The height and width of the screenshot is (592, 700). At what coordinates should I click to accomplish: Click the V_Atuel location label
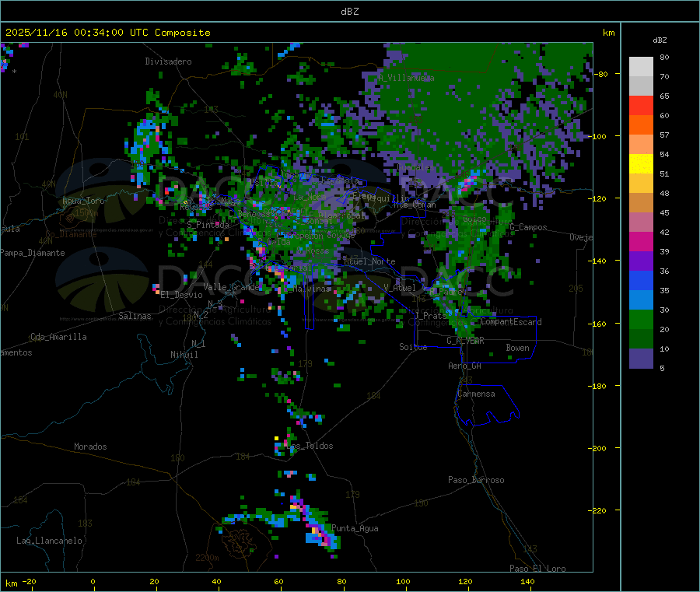pos(400,288)
